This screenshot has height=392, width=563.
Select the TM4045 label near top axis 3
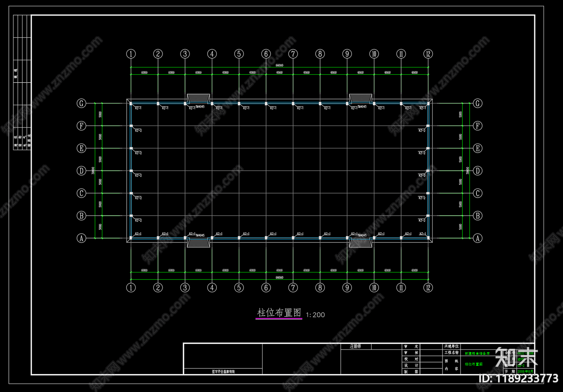pyautogui.click(x=200, y=107)
